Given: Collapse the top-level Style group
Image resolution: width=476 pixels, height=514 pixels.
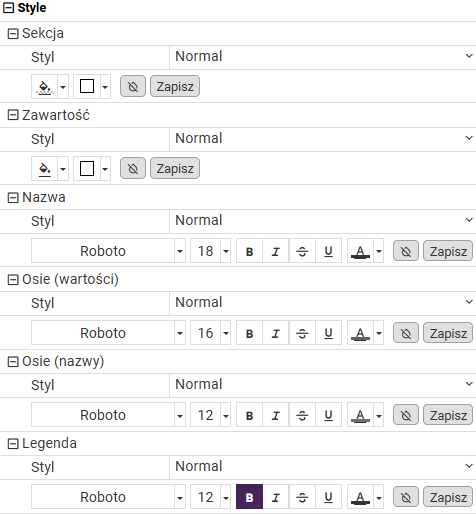Looking at the screenshot, I should tap(8, 8).
